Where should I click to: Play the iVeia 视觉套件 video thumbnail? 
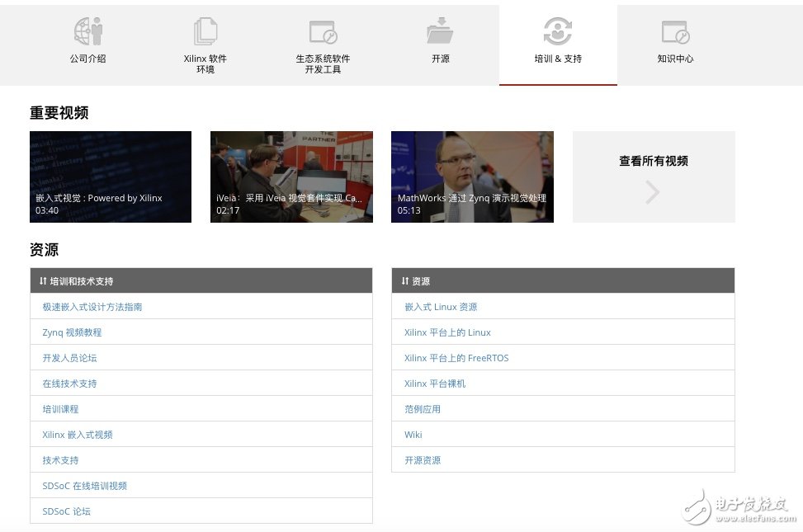[x=291, y=177]
